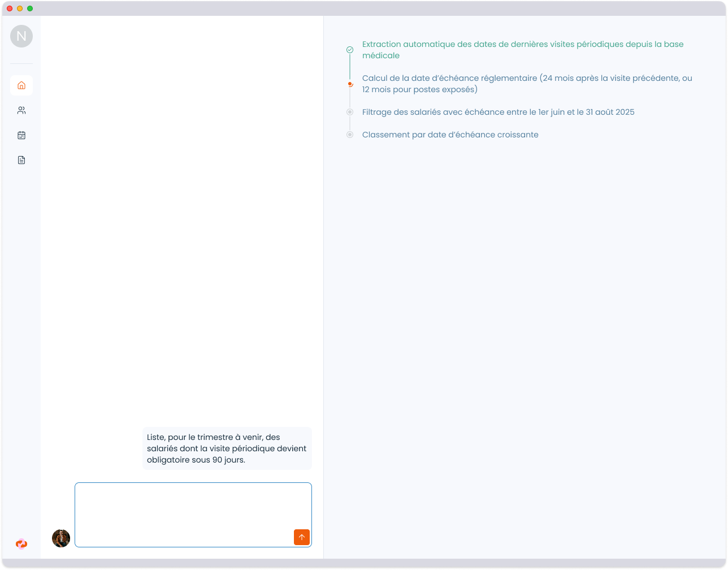Screen dimensions: 728x570
Task: Click the pending marker beside Filtrage step
Action: click(350, 112)
